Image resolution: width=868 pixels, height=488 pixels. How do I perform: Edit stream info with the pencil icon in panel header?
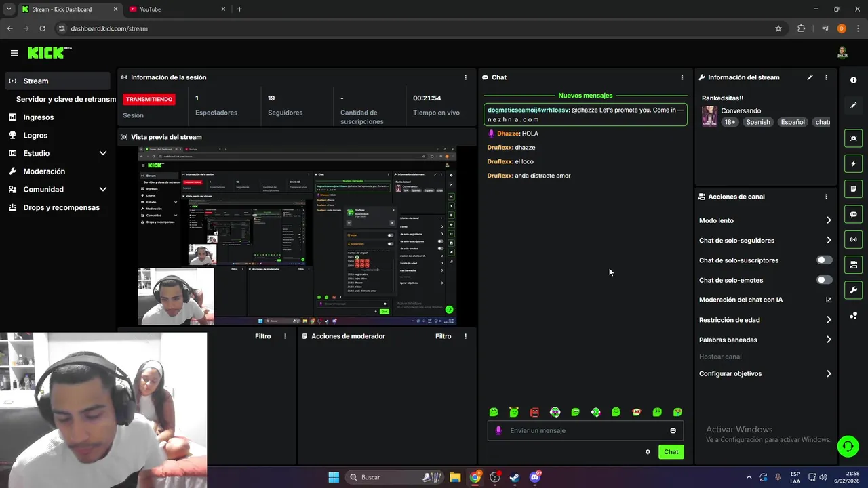(x=810, y=77)
